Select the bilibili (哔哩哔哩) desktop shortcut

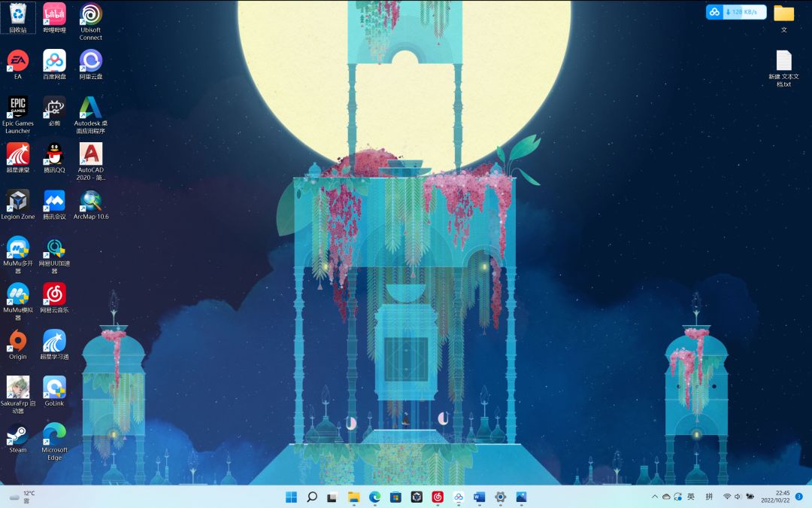[54, 18]
